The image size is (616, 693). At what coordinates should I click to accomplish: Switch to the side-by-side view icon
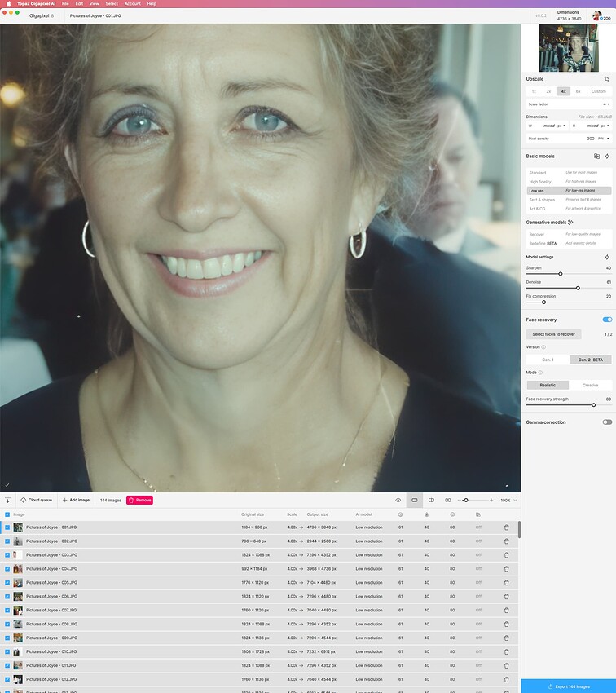pos(447,500)
